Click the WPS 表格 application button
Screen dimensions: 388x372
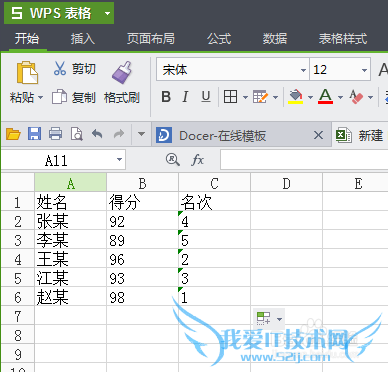point(59,13)
